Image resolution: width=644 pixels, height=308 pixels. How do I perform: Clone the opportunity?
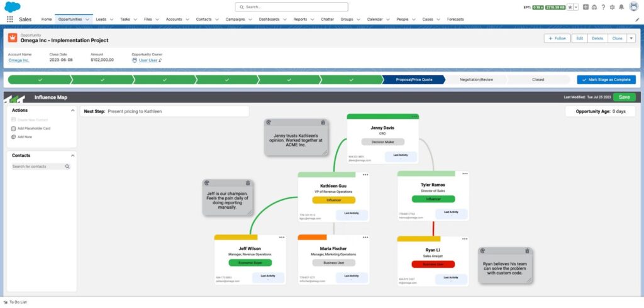click(x=618, y=38)
